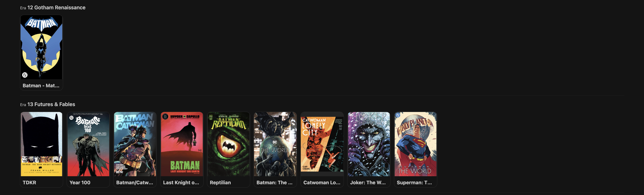Open the Batman/Catwoman cover art
The width and height of the screenshot is (644, 195).
[135, 144]
